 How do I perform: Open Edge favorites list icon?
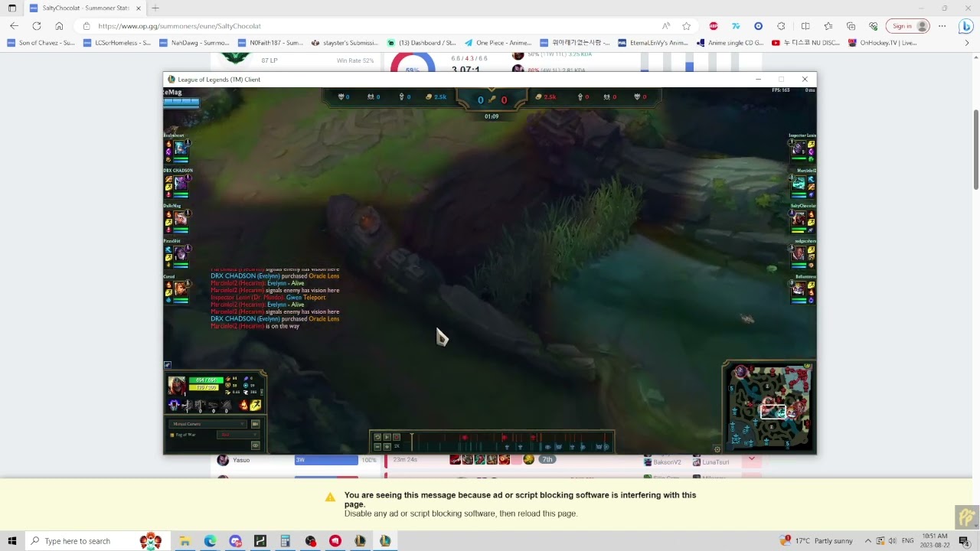click(828, 26)
